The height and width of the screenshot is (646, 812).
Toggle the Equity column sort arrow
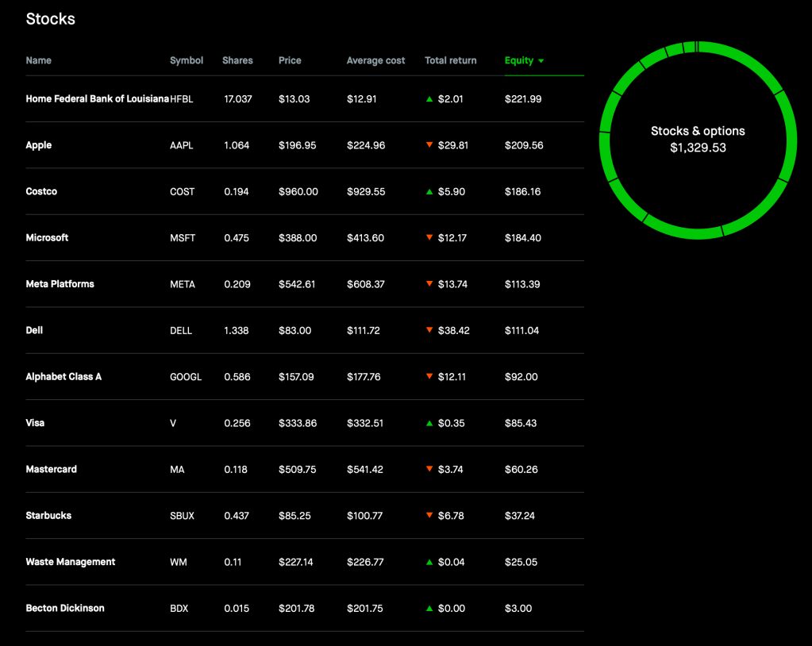tap(541, 61)
